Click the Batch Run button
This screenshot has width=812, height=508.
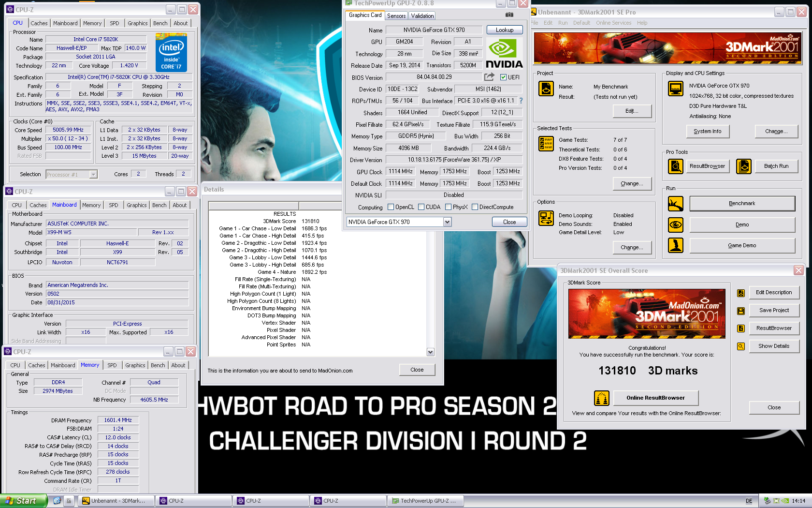pos(776,166)
